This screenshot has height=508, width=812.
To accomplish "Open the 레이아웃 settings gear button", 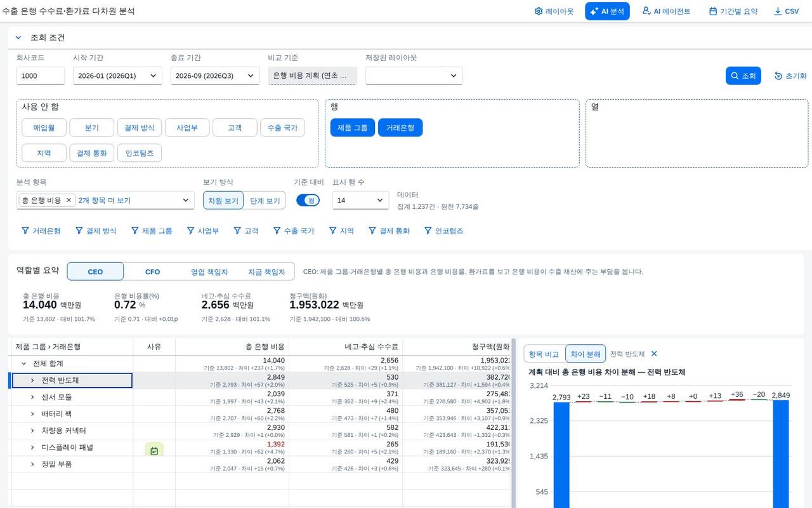I will [554, 11].
